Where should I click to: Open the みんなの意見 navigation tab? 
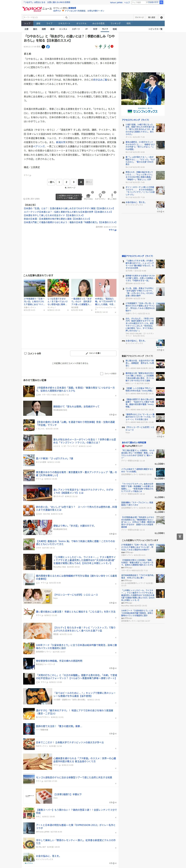pyautogui.click(x=98, y=24)
